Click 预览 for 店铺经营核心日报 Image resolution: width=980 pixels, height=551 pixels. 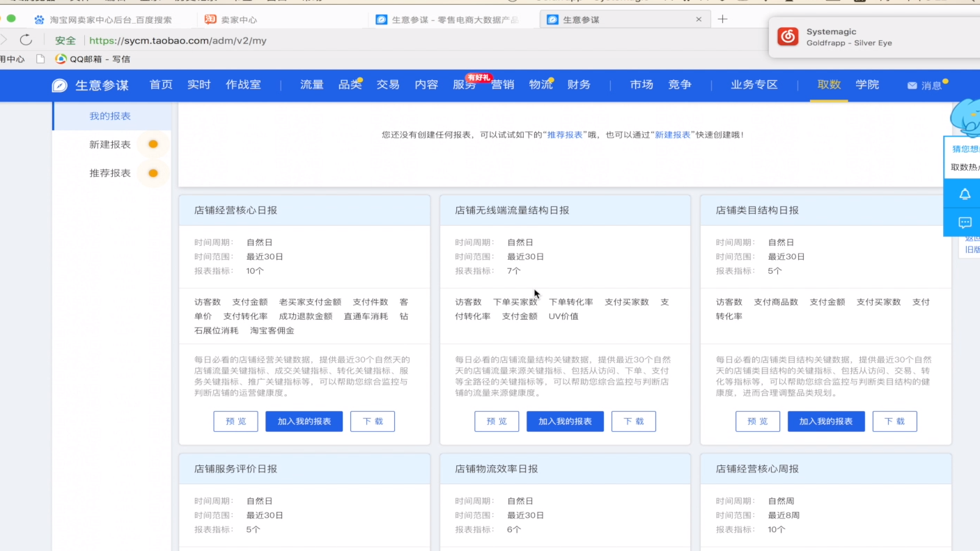[236, 421]
